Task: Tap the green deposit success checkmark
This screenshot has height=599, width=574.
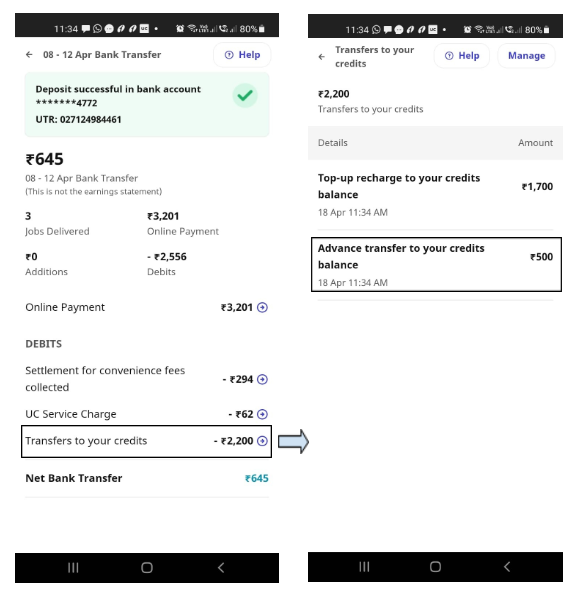Action: [245, 96]
